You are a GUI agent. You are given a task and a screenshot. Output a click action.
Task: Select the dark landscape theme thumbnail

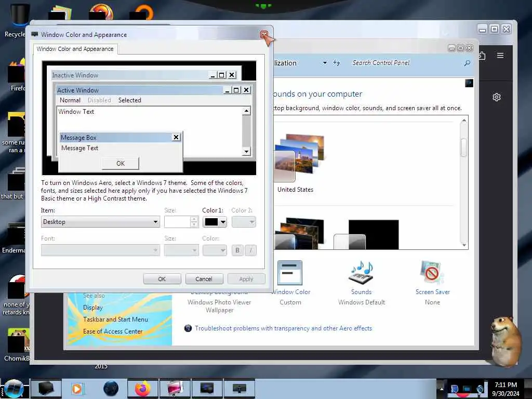pyautogui.click(x=299, y=234)
